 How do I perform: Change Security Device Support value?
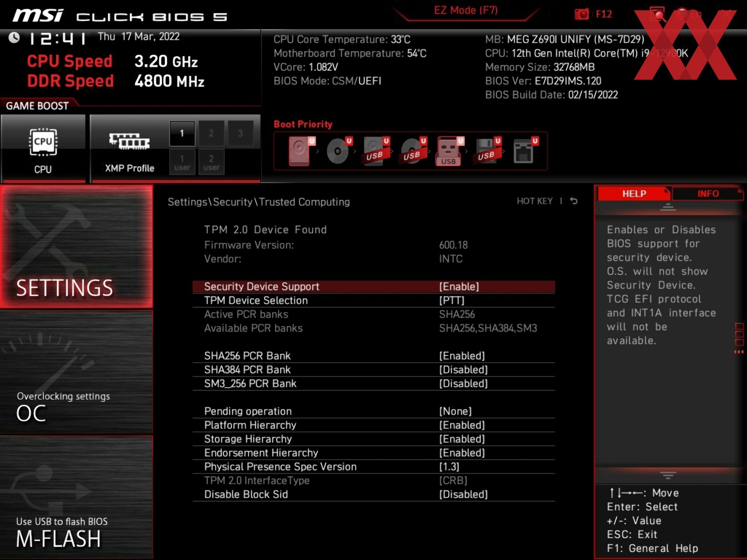click(x=373, y=287)
